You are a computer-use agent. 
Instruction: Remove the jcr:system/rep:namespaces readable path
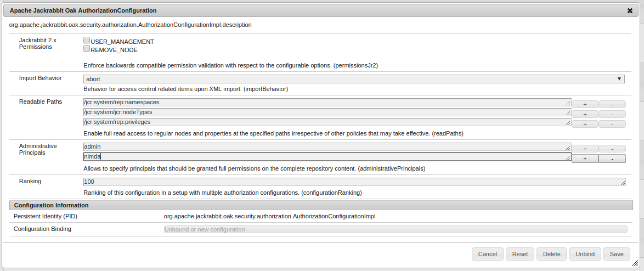(x=612, y=104)
